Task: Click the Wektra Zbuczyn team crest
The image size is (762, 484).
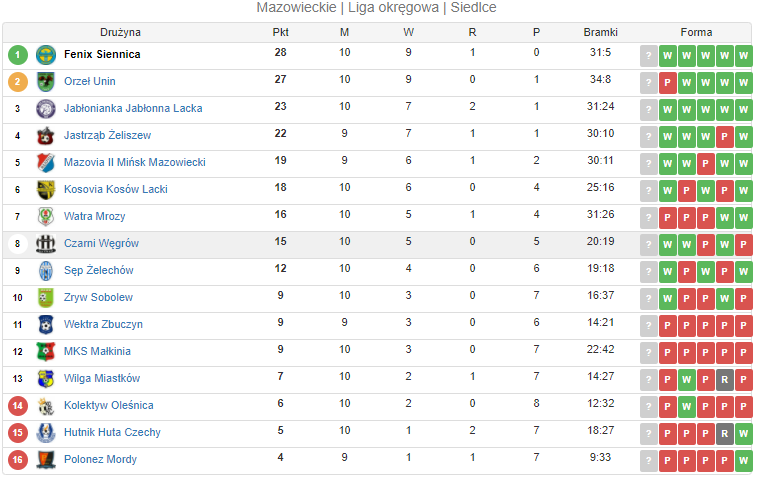Action: [46, 325]
